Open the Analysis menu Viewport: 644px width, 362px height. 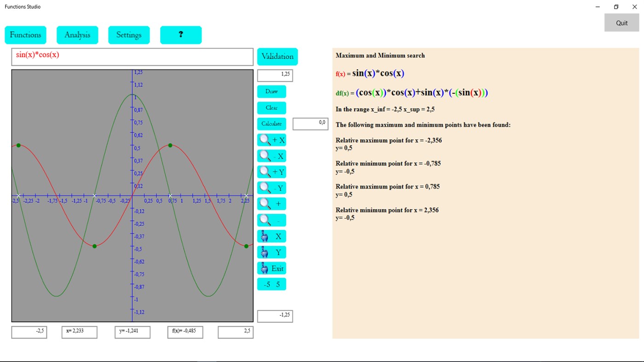(77, 34)
